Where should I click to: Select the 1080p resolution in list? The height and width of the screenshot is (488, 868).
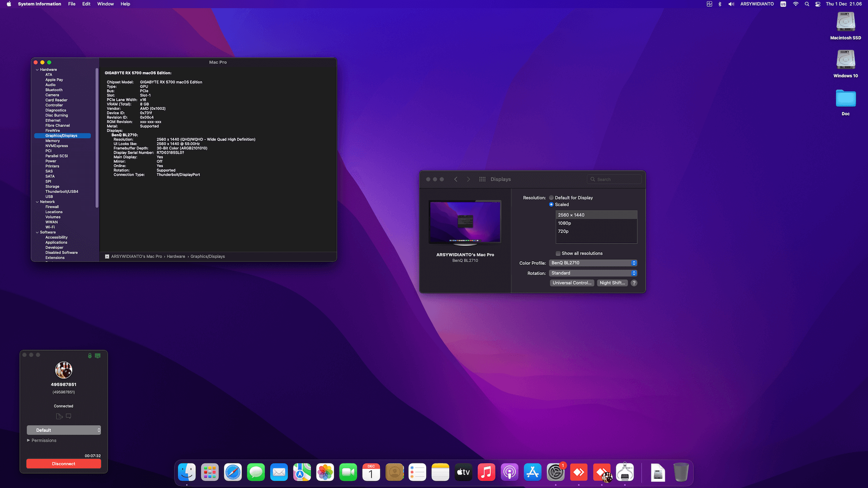tap(596, 223)
